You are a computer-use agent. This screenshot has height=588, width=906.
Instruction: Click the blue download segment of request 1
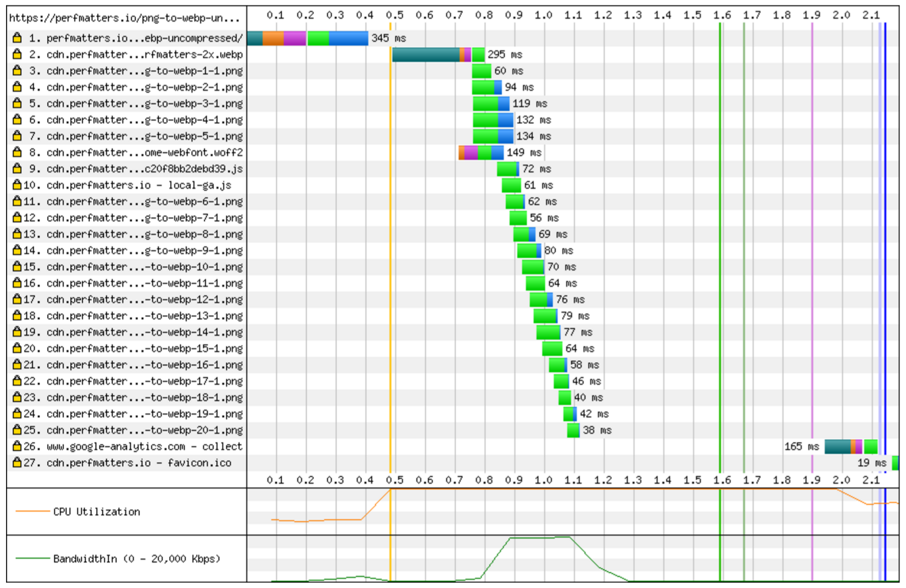[x=348, y=38]
